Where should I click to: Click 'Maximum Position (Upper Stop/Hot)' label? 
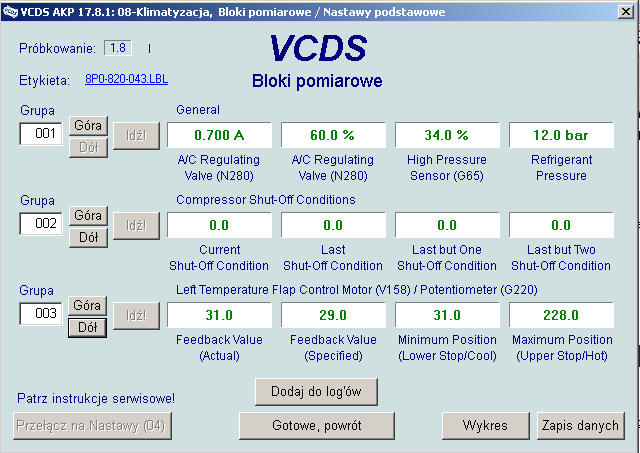[x=562, y=348]
